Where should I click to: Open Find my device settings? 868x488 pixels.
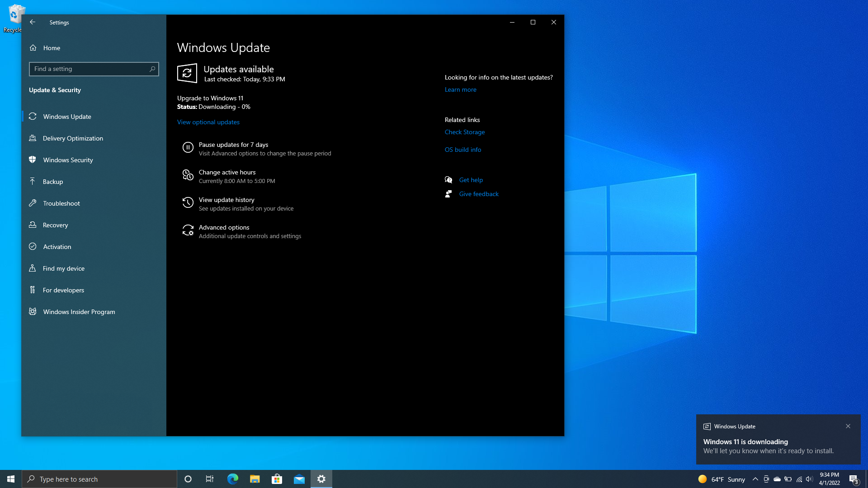pyautogui.click(x=94, y=268)
